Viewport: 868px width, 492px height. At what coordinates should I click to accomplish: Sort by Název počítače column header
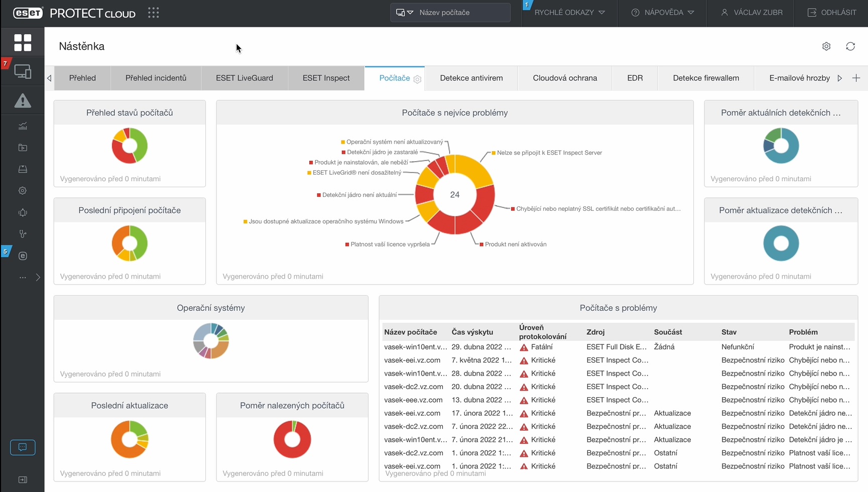pos(411,332)
